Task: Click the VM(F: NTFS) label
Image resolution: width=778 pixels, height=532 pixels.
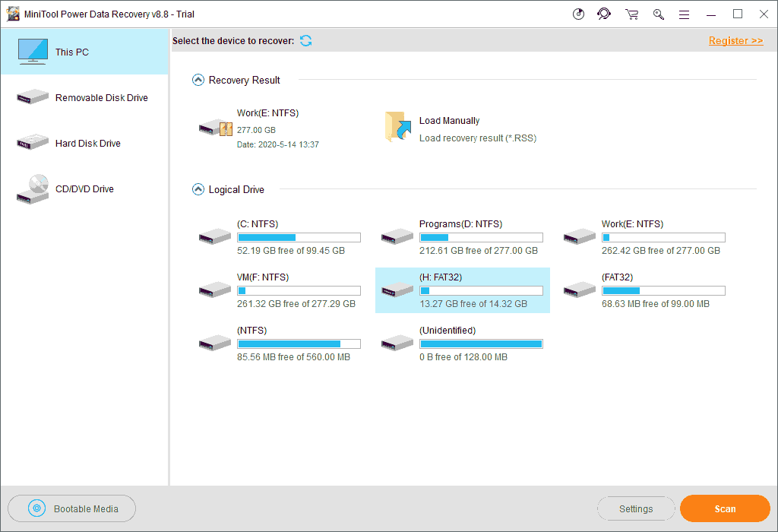Action: (x=262, y=277)
